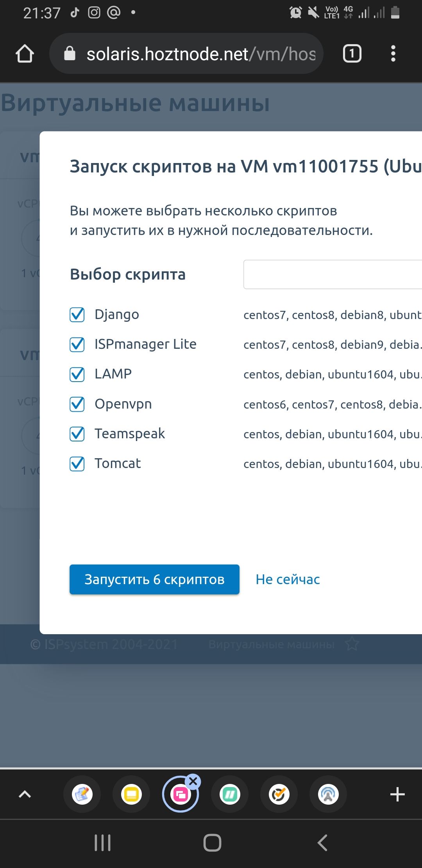Open the green slashes shortcut icon

230,794
